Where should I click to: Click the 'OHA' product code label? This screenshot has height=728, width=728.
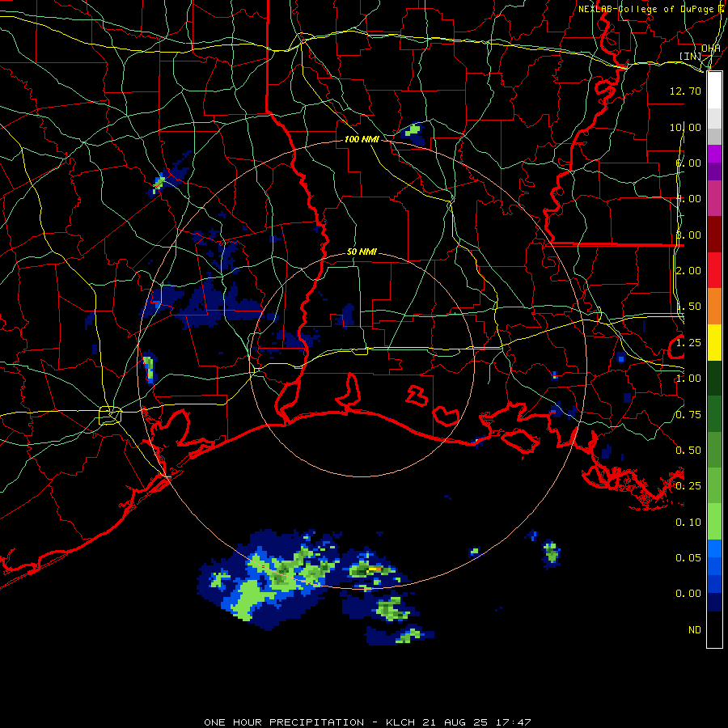pos(711,49)
